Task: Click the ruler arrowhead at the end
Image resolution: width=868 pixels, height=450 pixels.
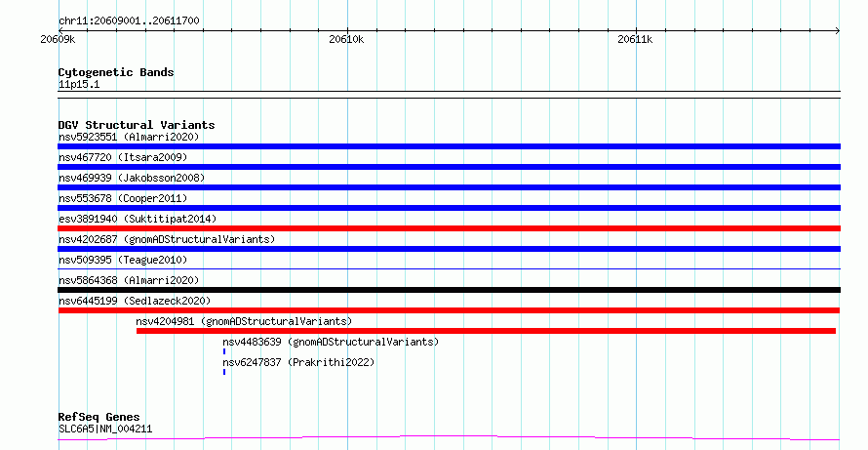Action: (838, 31)
